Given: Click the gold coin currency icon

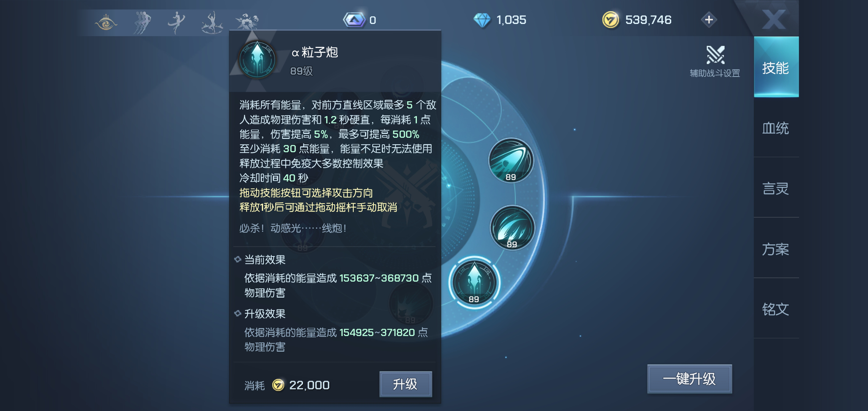Looking at the screenshot, I should click(x=611, y=20).
